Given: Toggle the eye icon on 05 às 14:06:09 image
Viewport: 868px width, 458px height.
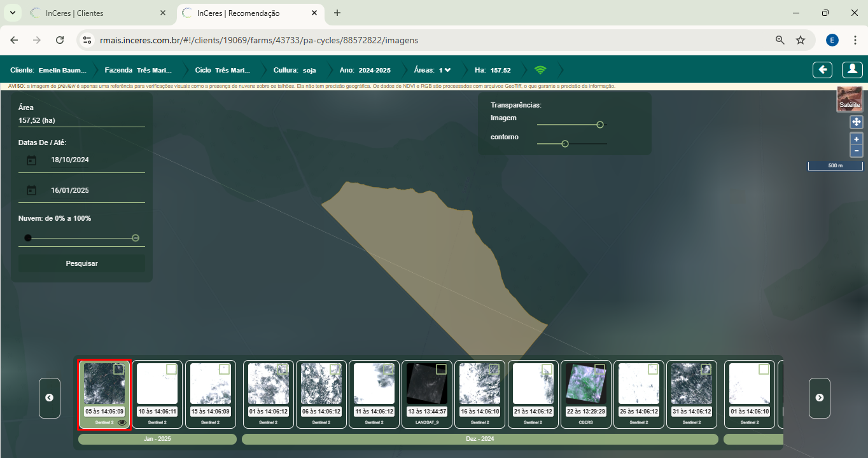Looking at the screenshot, I should [x=122, y=422].
